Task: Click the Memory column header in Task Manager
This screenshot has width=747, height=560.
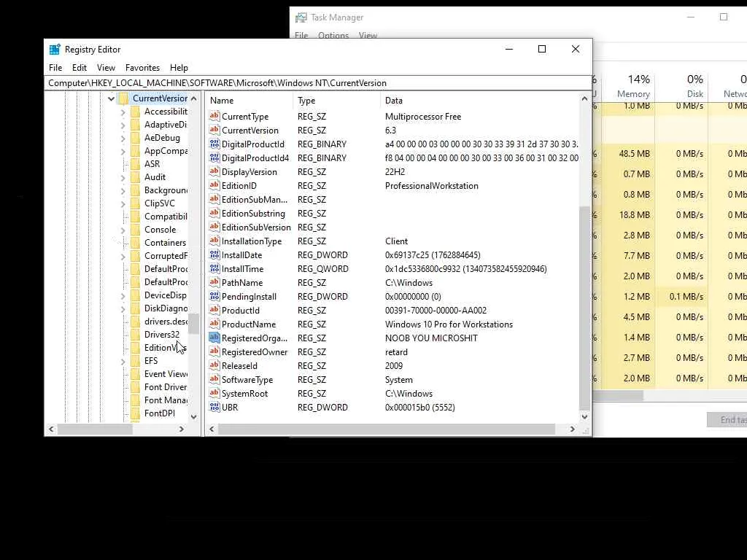Action: 628,86
